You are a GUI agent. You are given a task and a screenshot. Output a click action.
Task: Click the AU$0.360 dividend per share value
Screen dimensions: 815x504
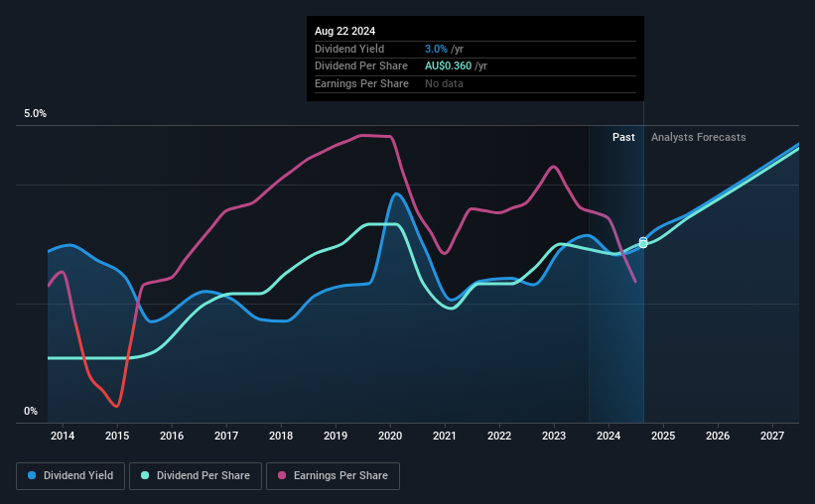coord(448,66)
